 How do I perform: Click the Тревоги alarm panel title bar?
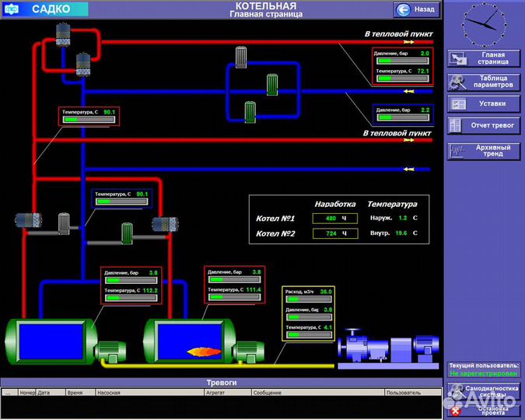pos(221,383)
